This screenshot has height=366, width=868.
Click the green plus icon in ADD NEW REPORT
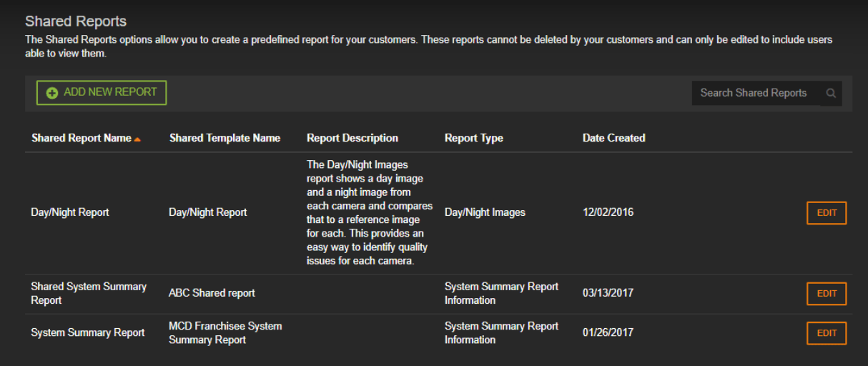tap(51, 93)
